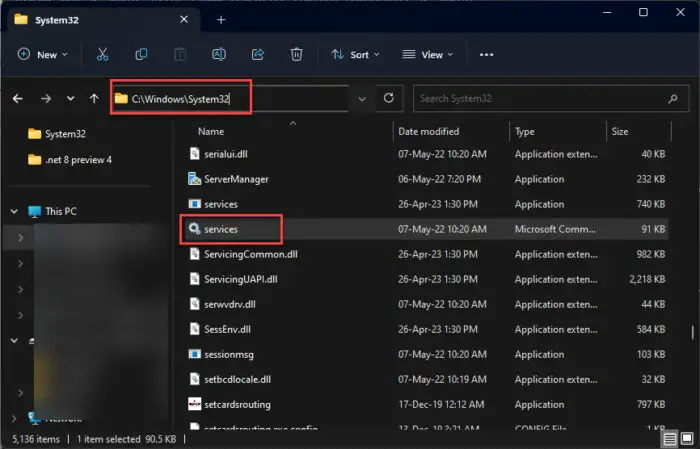Open the See more ellipsis menu
700x449 pixels.
486,54
